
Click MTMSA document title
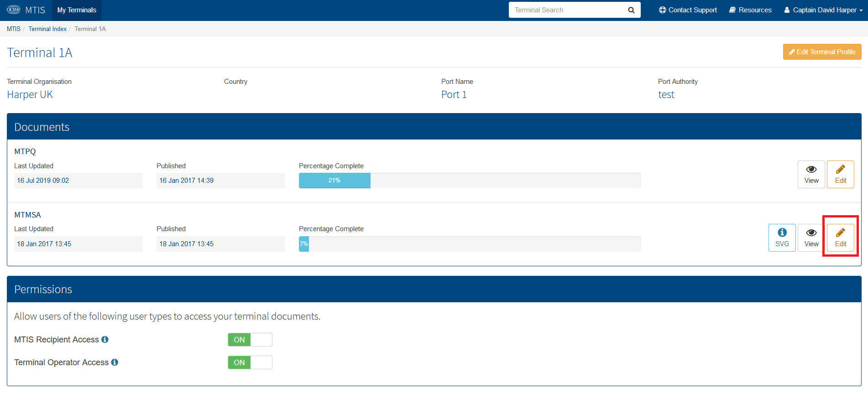pos(27,215)
